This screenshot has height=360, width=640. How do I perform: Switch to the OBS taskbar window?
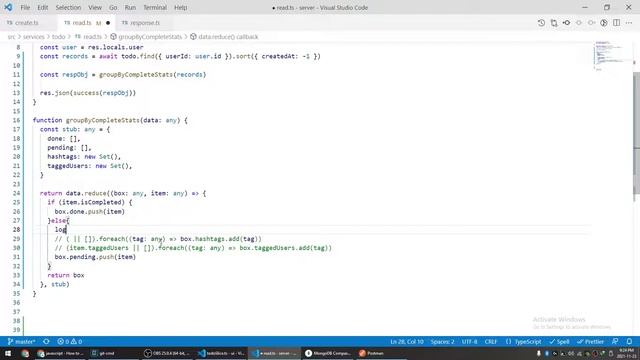click(167, 353)
